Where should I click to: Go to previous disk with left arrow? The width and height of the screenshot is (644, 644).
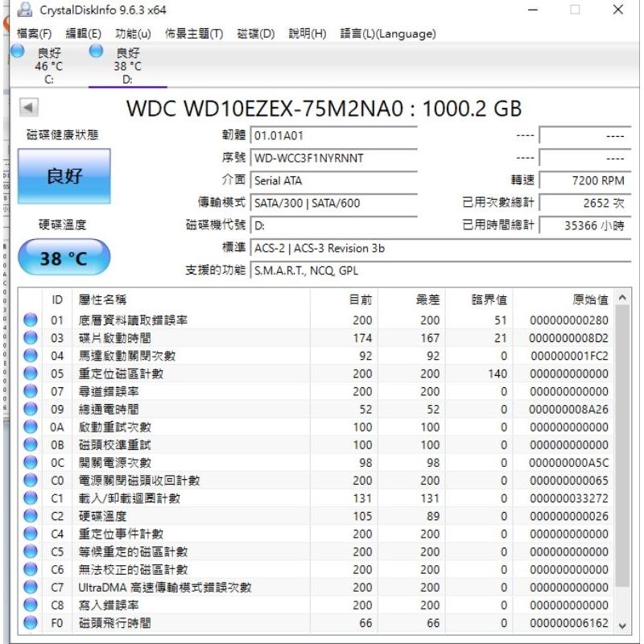coord(29,108)
